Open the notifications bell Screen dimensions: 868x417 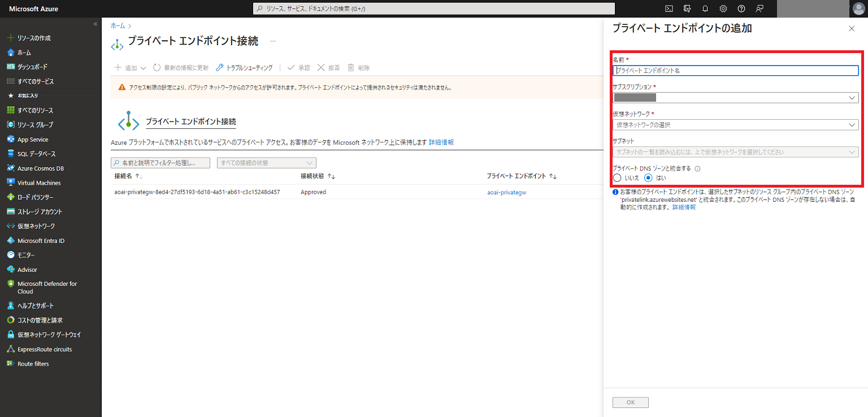point(705,8)
